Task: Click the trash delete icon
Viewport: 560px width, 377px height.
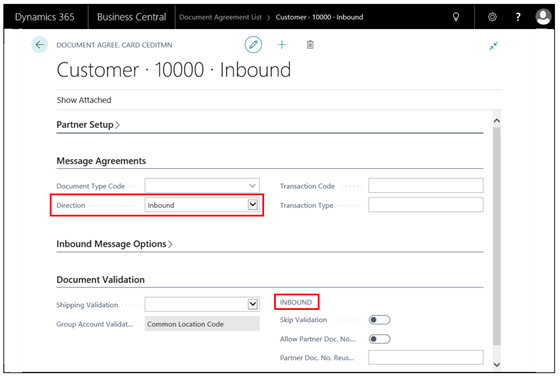Action: coord(310,45)
